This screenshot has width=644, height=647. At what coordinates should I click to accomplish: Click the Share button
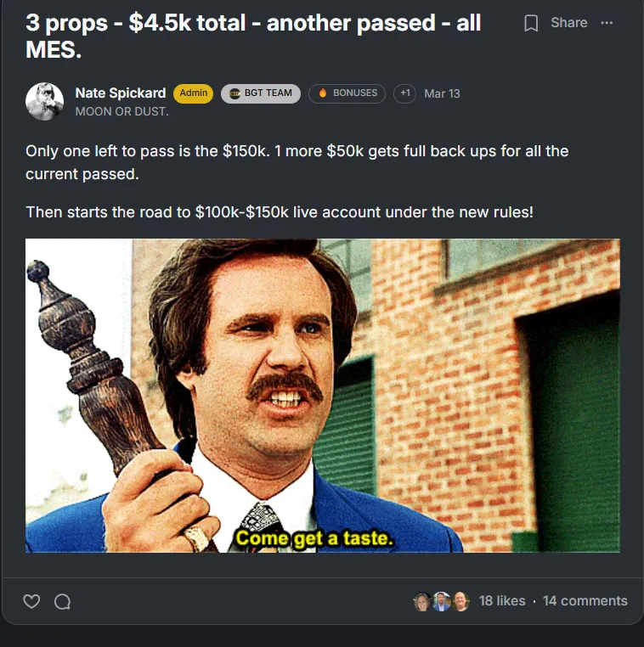pos(569,23)
